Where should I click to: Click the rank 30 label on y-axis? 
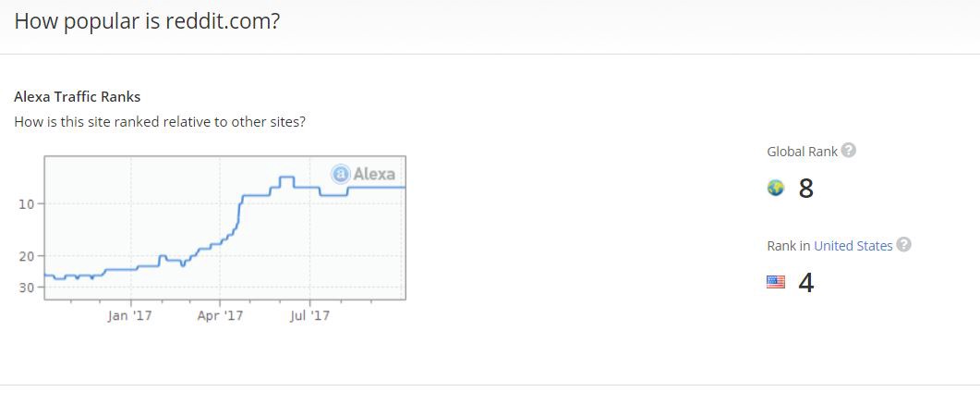[30, 287]
